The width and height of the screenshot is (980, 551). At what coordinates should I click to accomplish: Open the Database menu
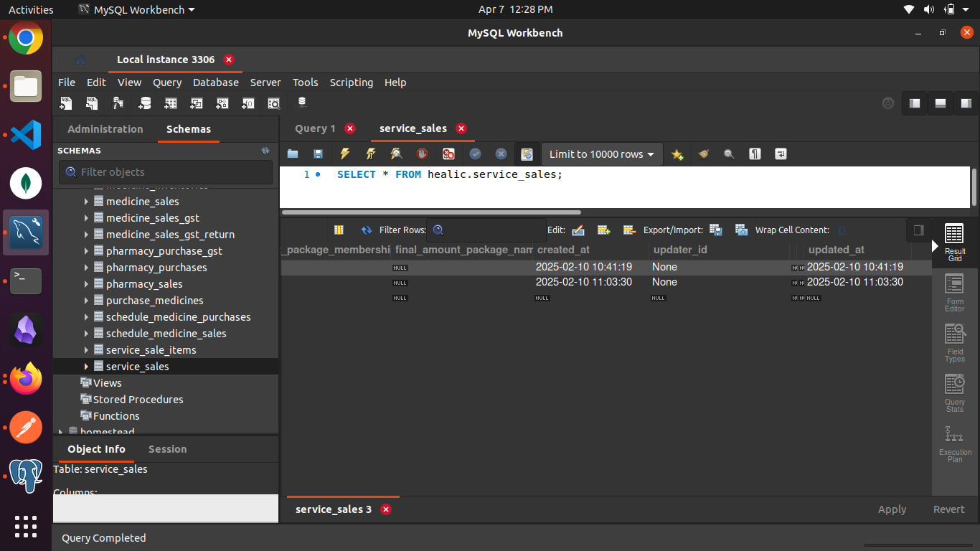(216, 83)
